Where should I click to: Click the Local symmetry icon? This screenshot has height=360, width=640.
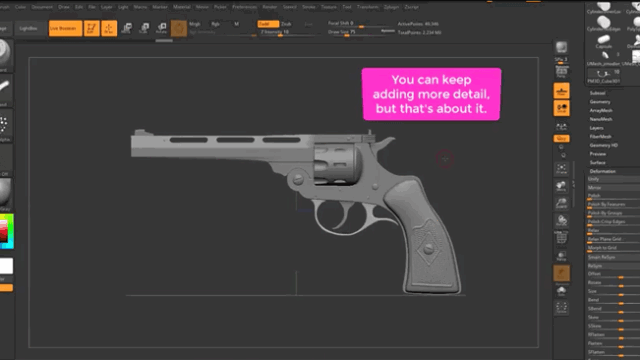(562, 108)
